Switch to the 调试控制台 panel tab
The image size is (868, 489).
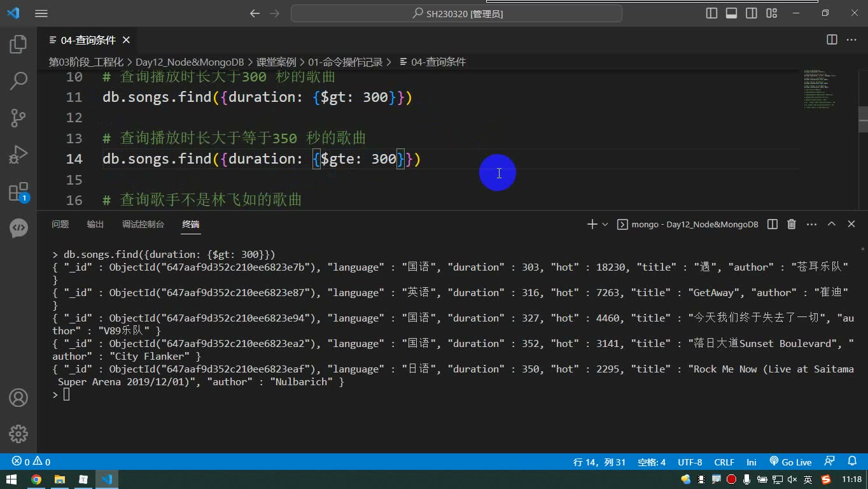pyautogui.click(x=143, y=224)
